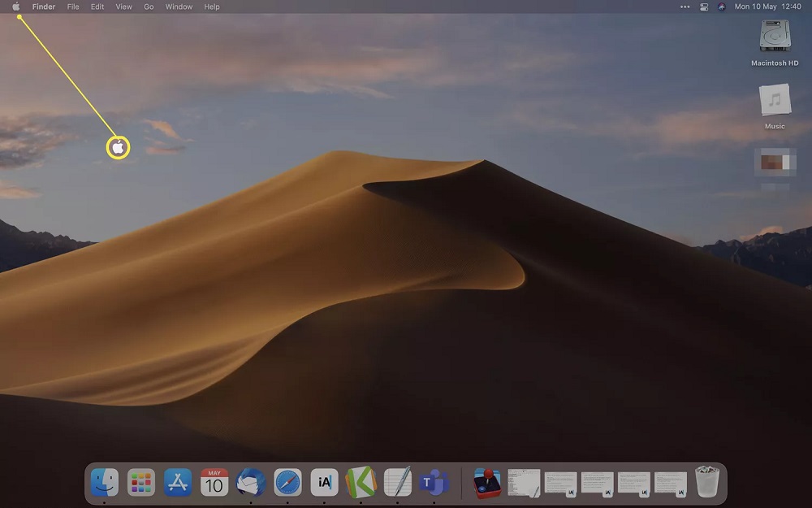This screenshot has width=812, height=508.
Task: Launch the green K app in the Dock
Action: 361,482
